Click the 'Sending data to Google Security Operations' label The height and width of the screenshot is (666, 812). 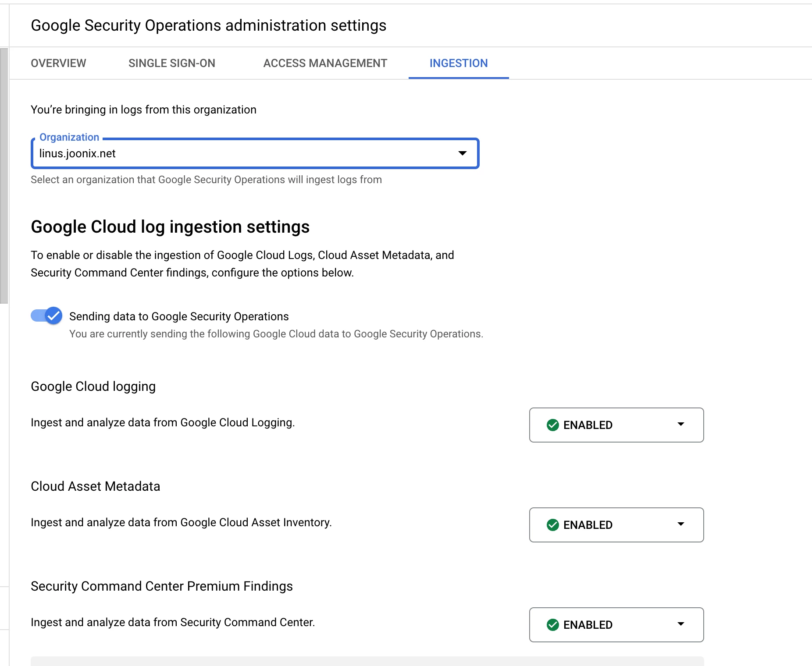[179, 316]
